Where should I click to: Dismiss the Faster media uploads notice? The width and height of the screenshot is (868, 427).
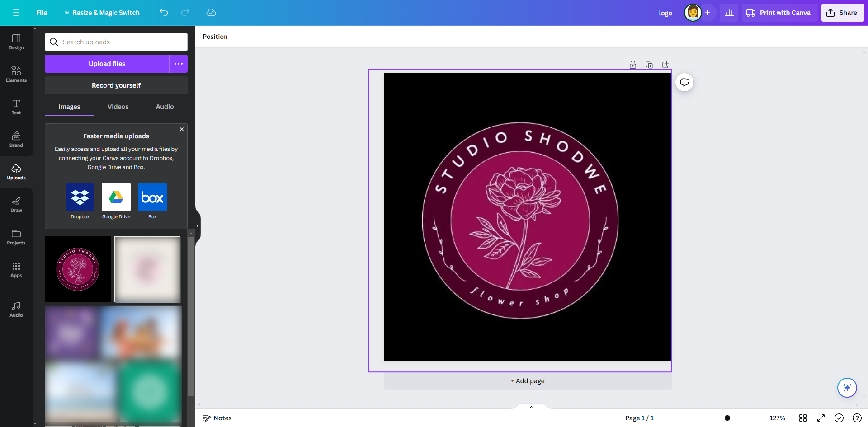click(x=182, y=129)
